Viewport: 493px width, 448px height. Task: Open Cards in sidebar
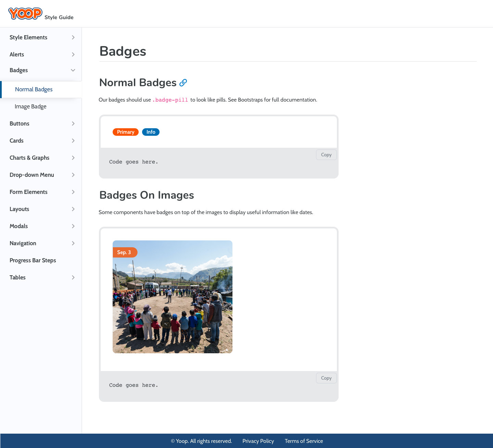16,141
